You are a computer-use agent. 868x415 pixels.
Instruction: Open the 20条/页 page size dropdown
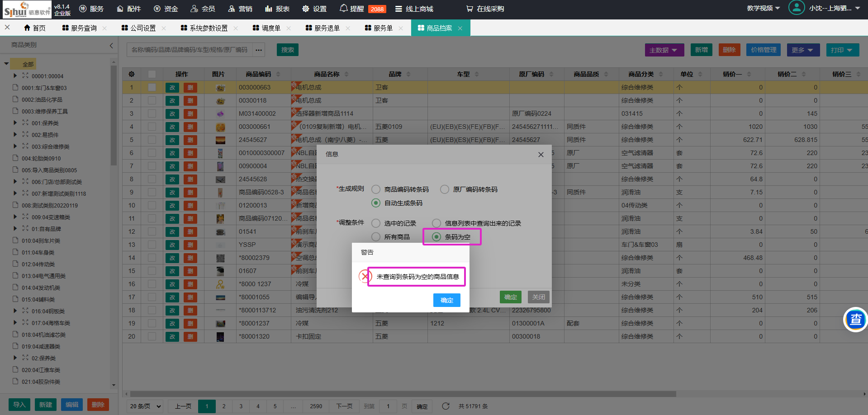point(146,406)
